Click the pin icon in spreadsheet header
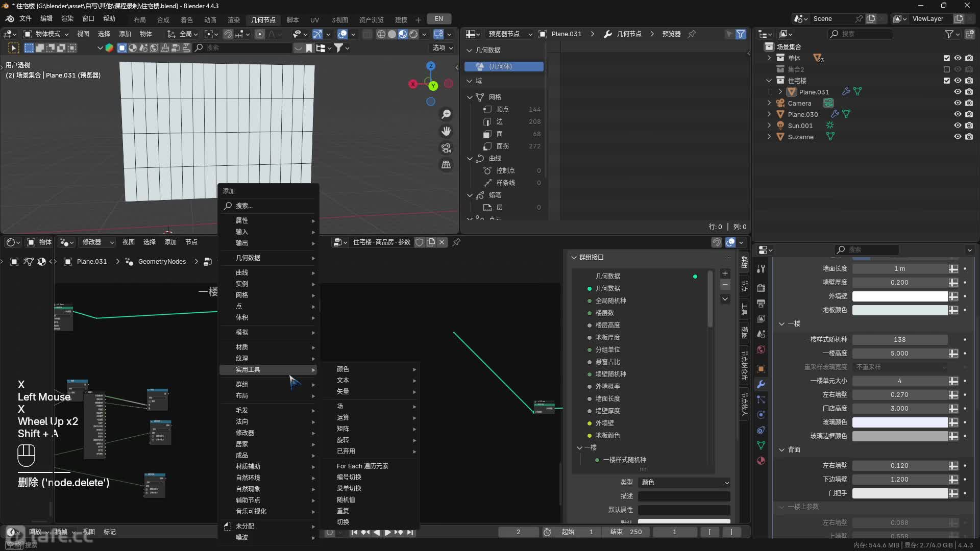The height and width of the screenshot is (551, 980). point(692,34)
